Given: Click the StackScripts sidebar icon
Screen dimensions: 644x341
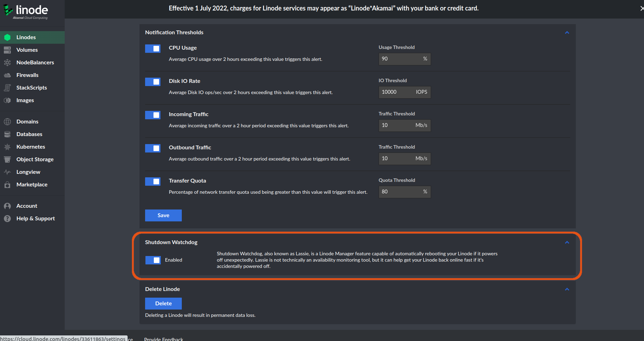Looking at the screenshot, I should point(7,88).
